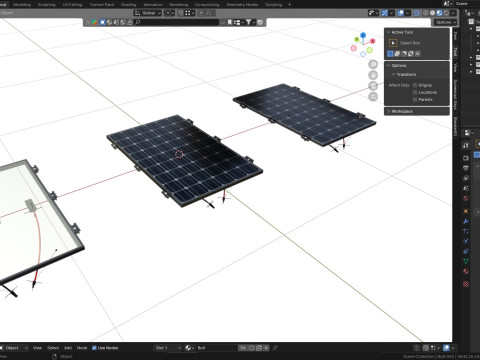Open the node editor View menu
Viewport: 480px width, 360px height.
coord(37,348)
